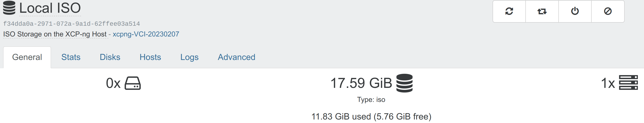Image resolution: width=644 pixels, height=123 pixels.
Task: Edit the Local ISO name title
Action: tap(50, 8)
